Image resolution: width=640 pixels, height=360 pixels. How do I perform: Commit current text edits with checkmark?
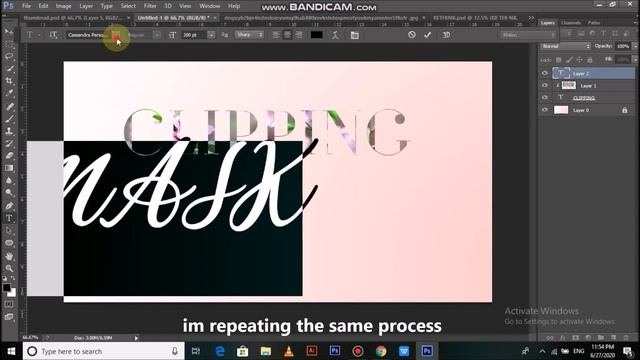(x=427, y=35)
